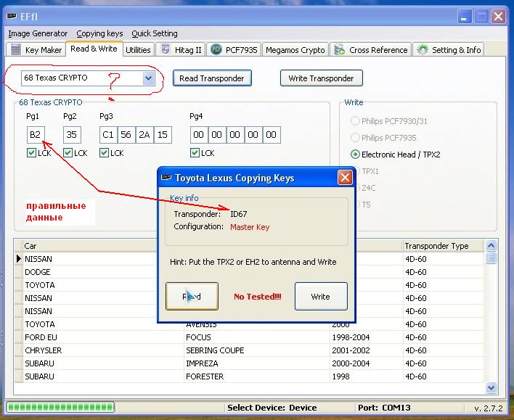The image size is (514, 420).
Task: Click the Hitag II shield icon
Action: (166, 49)
